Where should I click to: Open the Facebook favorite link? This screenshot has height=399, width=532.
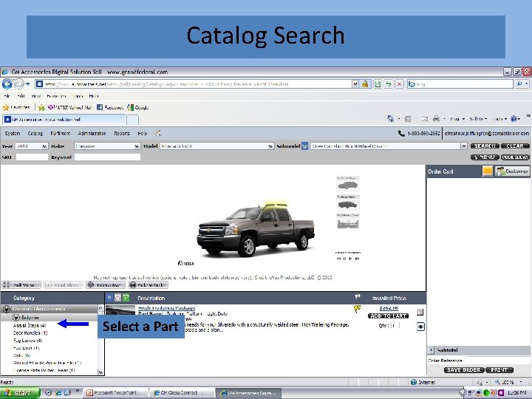tap(110, 107)
